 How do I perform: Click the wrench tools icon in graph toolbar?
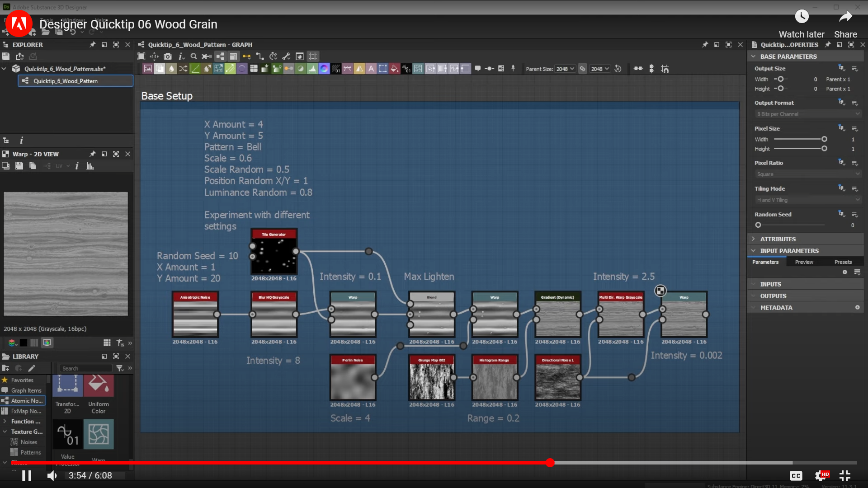click(x=286, y=56)
